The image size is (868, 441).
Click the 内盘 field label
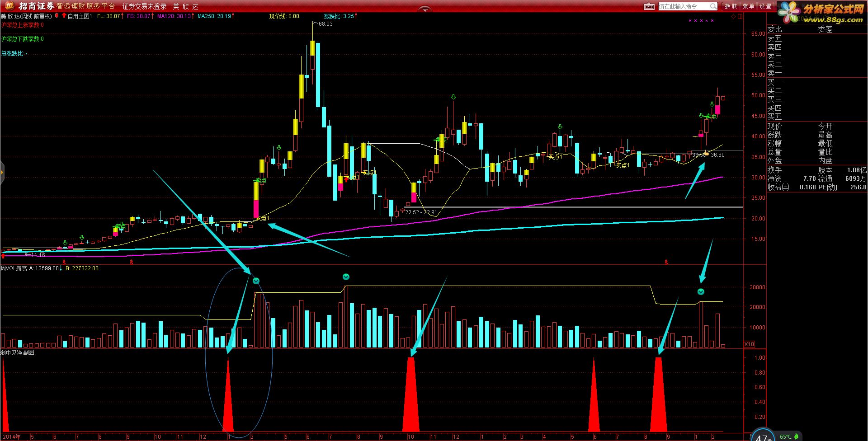tap(825, 161)
